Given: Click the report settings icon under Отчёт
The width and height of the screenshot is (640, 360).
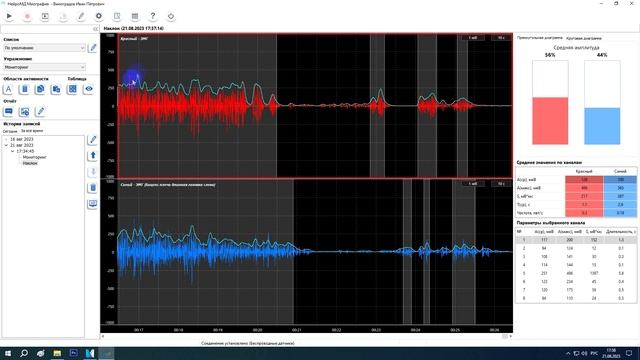Looking at the screenshot, I should point(24,111).
